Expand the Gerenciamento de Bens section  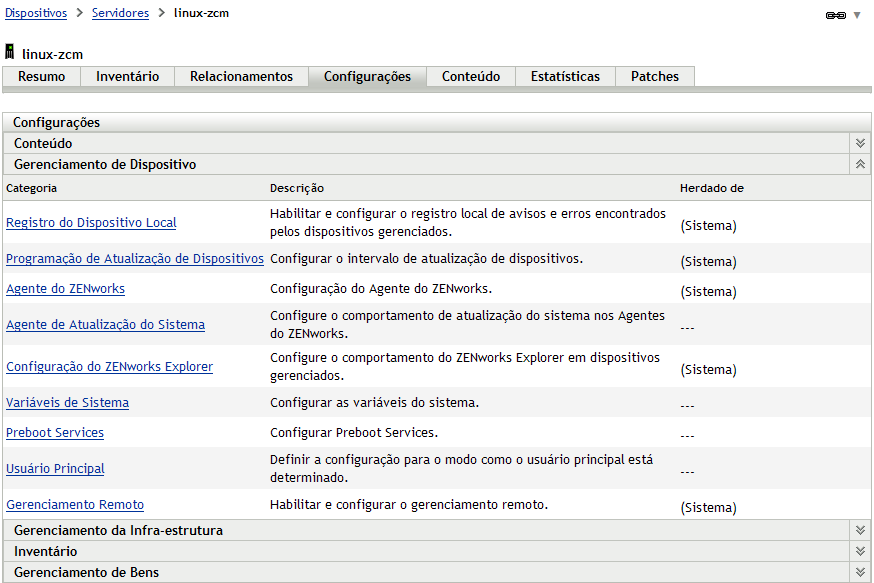point(860,572)
